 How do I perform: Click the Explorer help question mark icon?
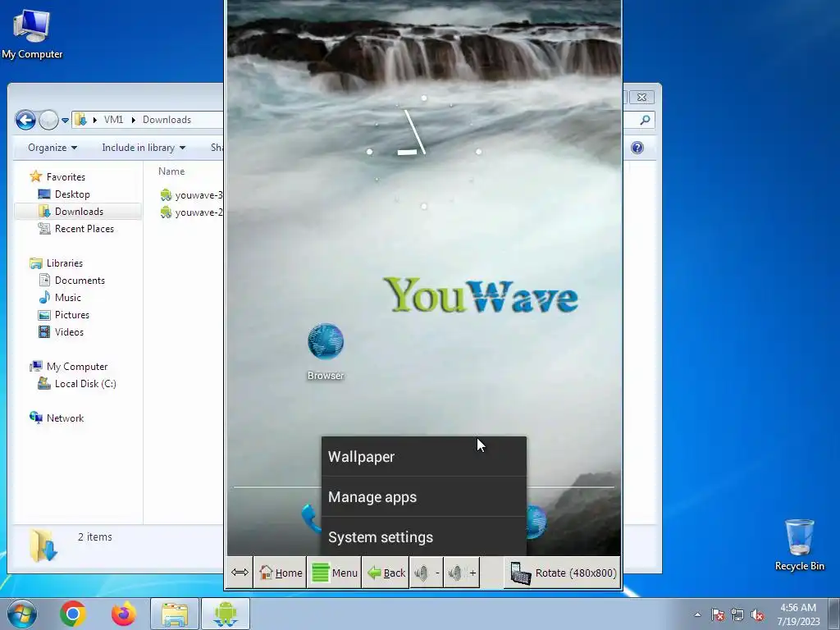pos(637,148)
